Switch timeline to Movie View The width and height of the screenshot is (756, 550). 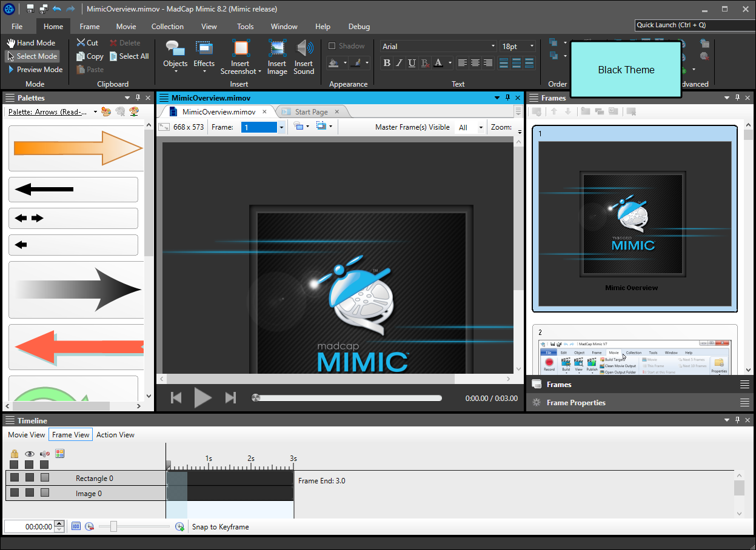click(x=27, y=435)
